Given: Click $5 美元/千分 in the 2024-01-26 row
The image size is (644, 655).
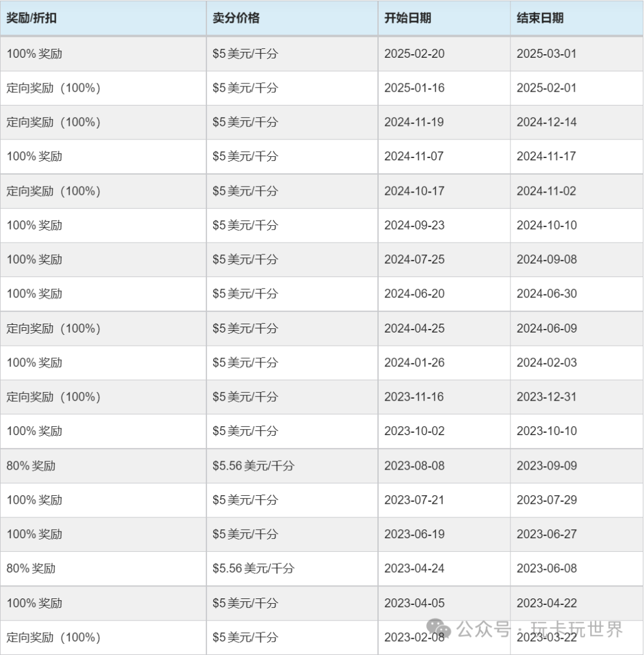Looking at the screenshot, I should coord(245,363).
